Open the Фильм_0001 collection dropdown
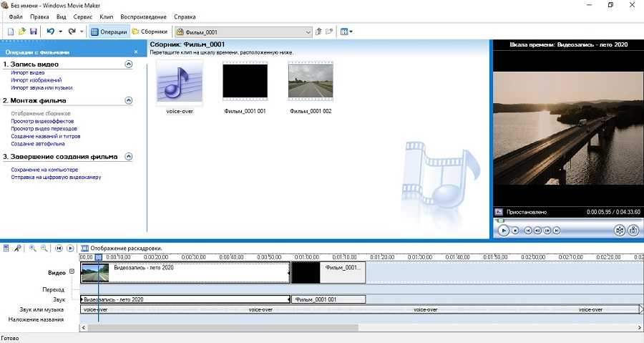 point(308,32)
